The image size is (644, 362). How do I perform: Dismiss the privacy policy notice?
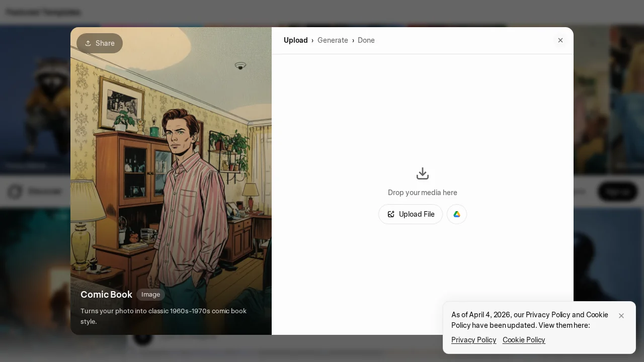(621, 316)
